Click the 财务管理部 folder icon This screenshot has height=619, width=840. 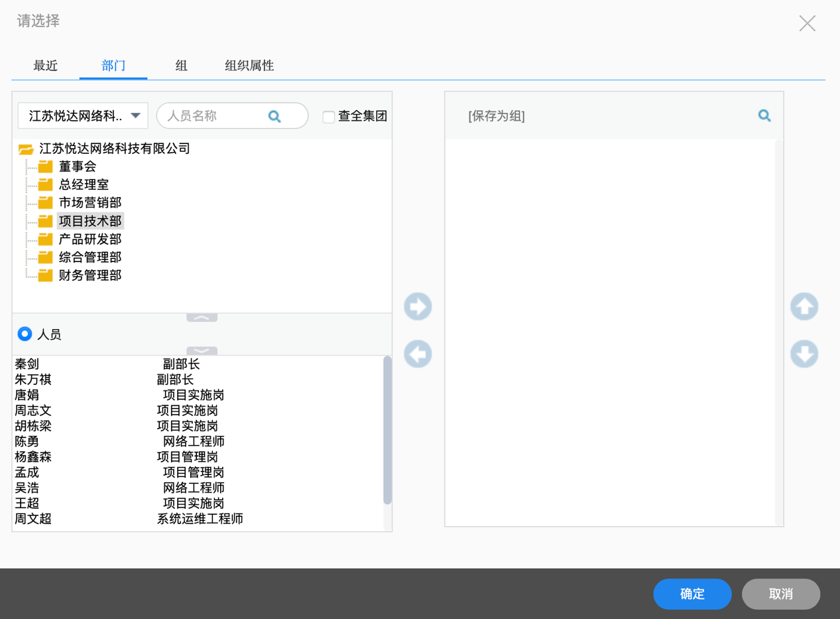pos(44,275)
